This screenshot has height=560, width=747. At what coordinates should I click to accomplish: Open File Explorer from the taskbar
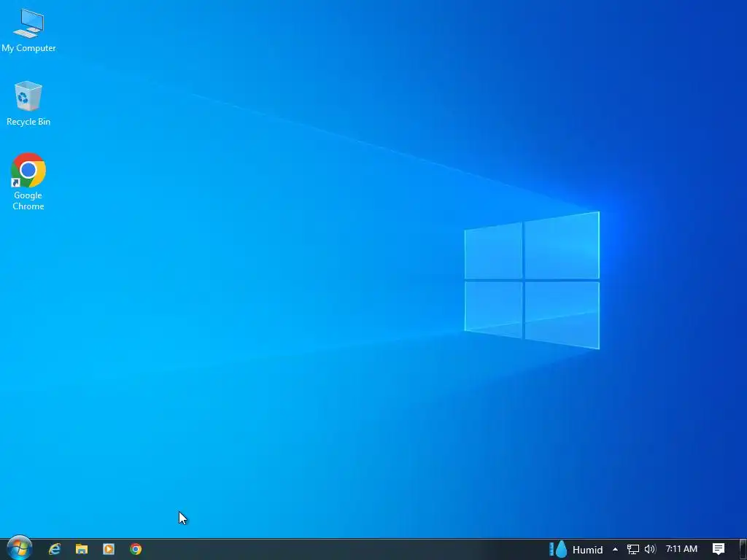click(82, 549)
